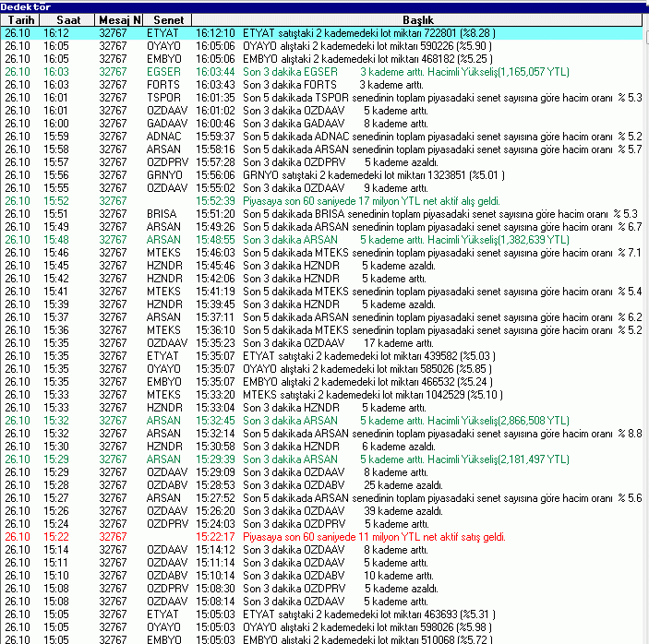
Task: Sort list by Senet column header
Action: (168, 18)
